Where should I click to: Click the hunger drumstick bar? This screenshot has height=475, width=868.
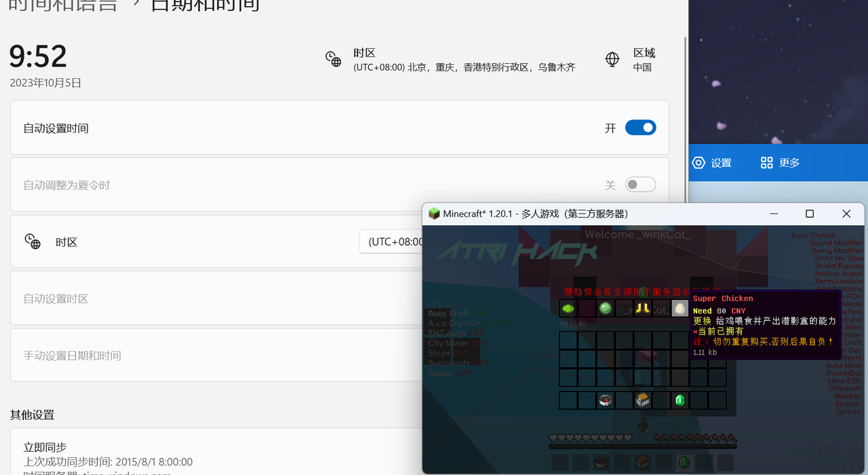coord(695,438)
